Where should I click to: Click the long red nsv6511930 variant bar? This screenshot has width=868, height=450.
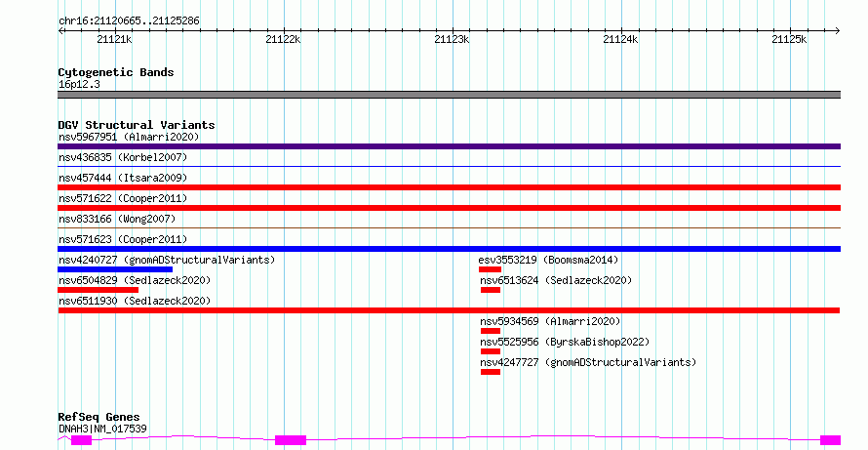pos(449,310)
